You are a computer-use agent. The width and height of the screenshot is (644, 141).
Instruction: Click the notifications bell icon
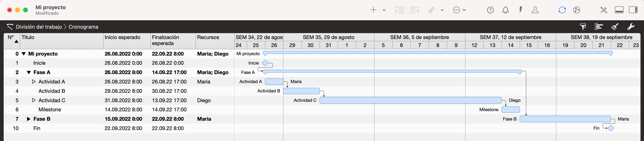[x=505, y=10]
